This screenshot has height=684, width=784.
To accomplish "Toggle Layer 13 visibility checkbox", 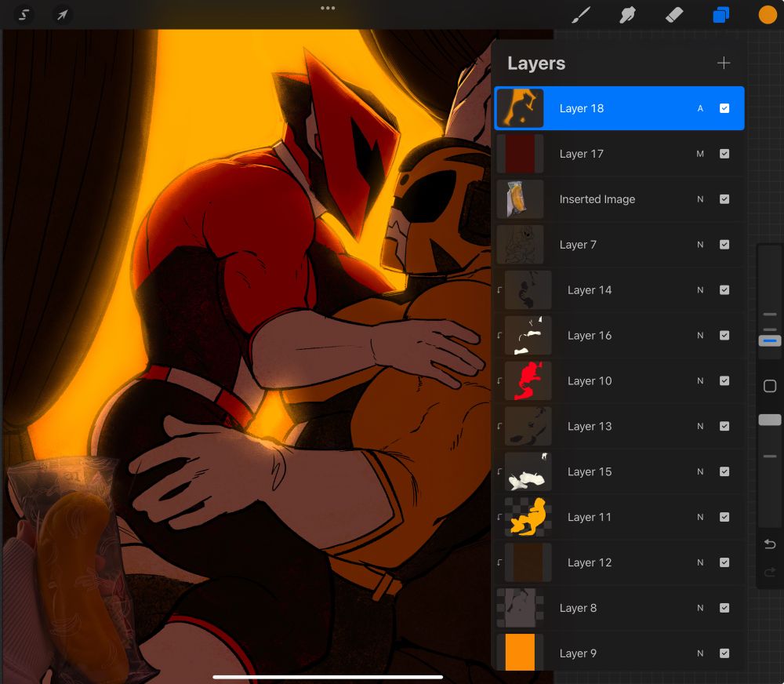I will (x=724, y=426).
